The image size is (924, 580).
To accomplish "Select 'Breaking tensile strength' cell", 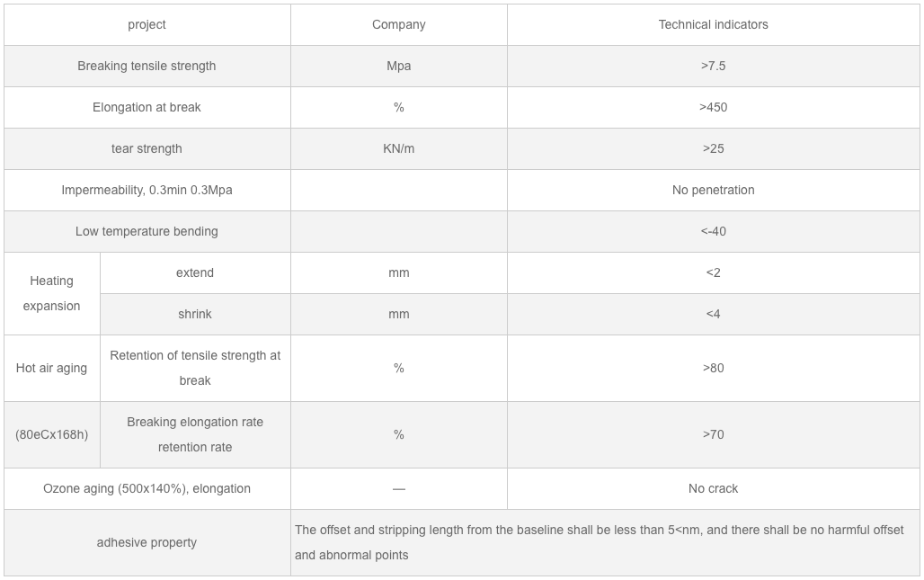I will tap(147, 66).
